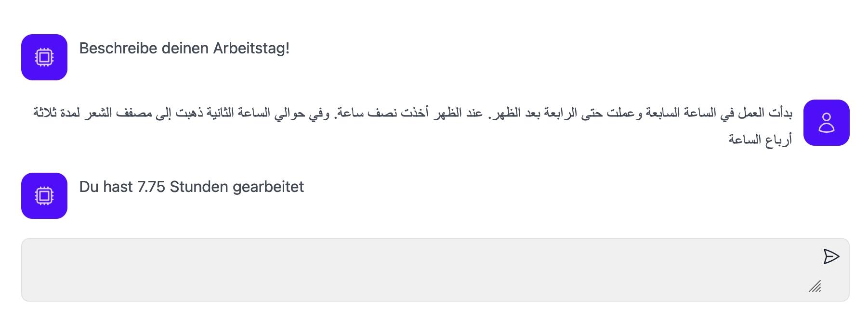The width and height of the screenshot is (868, 331).
Task: Click the word 'Arbeitstag!' in the first message
Action: [251, 48]
